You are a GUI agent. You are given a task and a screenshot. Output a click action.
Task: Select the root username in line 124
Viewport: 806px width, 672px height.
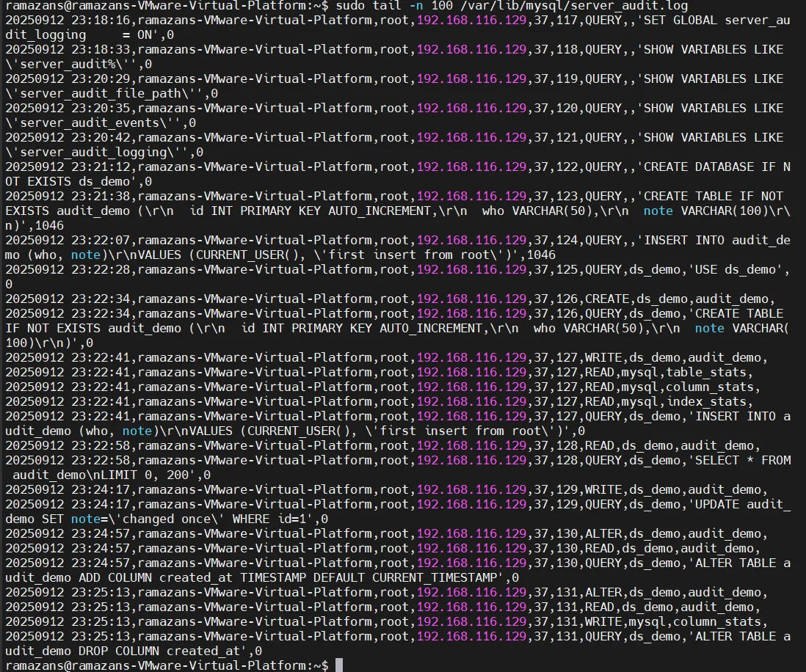[x=396, y=240]
